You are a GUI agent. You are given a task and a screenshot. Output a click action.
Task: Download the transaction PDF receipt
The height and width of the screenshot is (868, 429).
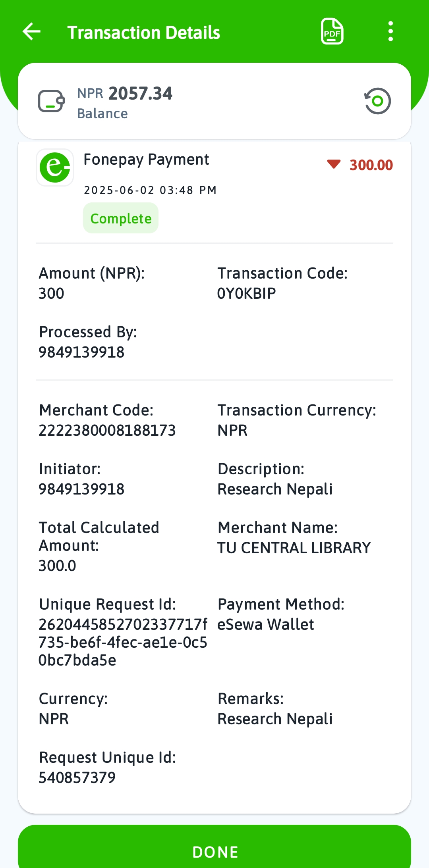pyautogui.click(x=332, y=32)
